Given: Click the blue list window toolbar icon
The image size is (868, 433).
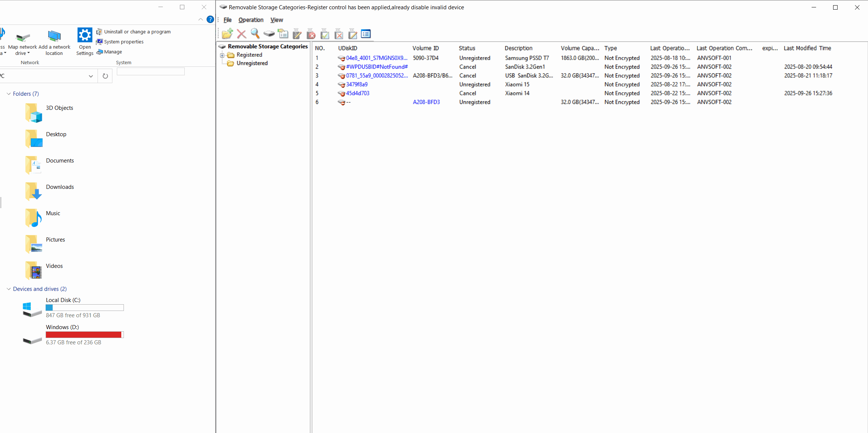Looking at the screenshot, I should [x=366, y=34].
